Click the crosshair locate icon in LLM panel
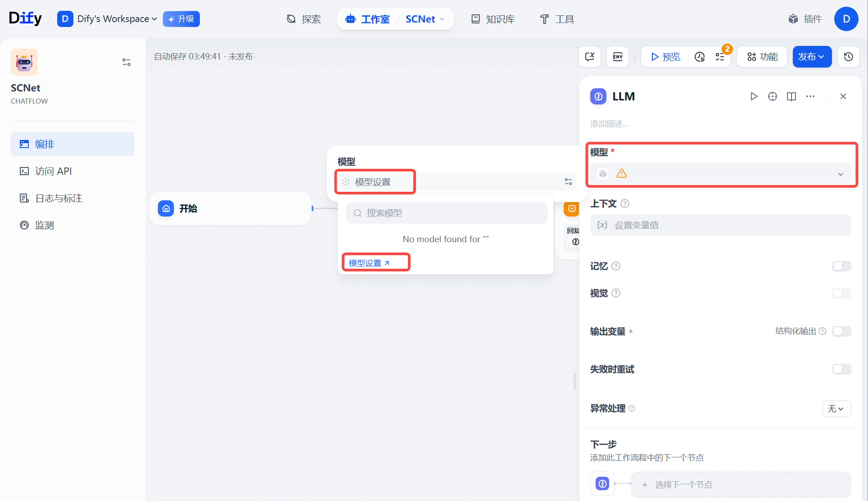This screenshot has height=501, width=868. [x=773, y=96]
